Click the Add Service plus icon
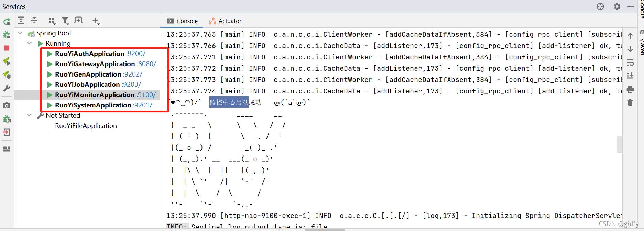 coord(96,21)
